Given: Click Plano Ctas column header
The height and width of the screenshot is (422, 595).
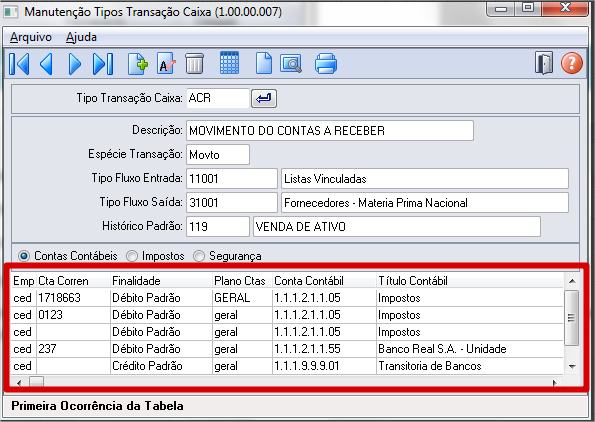Looking at the screenshot, I should (242, 281).
